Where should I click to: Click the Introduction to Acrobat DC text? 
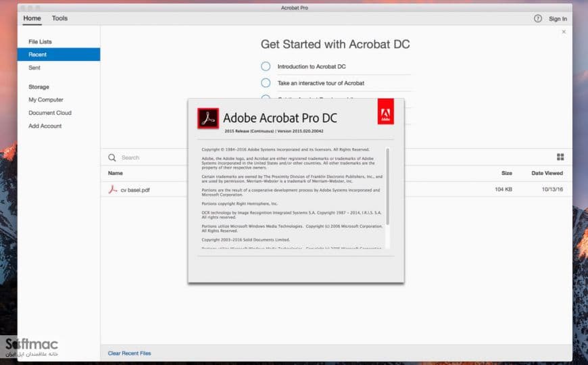click(312, 66)
